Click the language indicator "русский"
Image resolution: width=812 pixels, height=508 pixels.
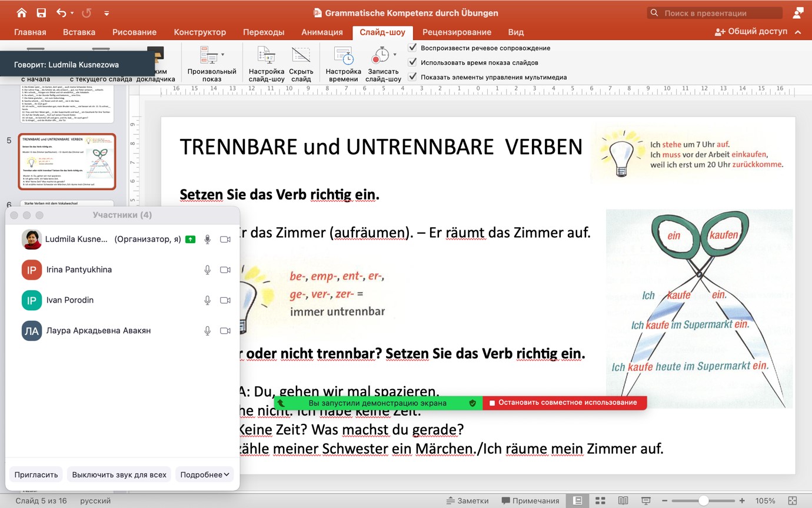[95, 501]
